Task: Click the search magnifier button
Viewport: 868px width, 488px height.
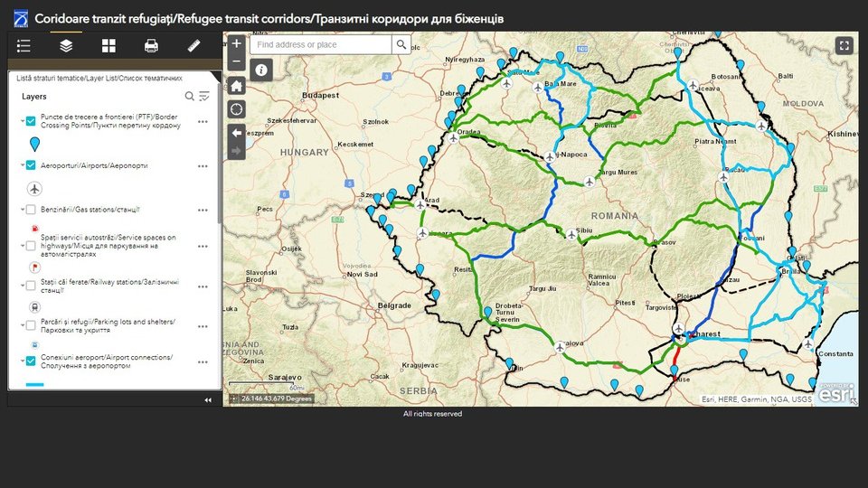Action: (401, 44)
